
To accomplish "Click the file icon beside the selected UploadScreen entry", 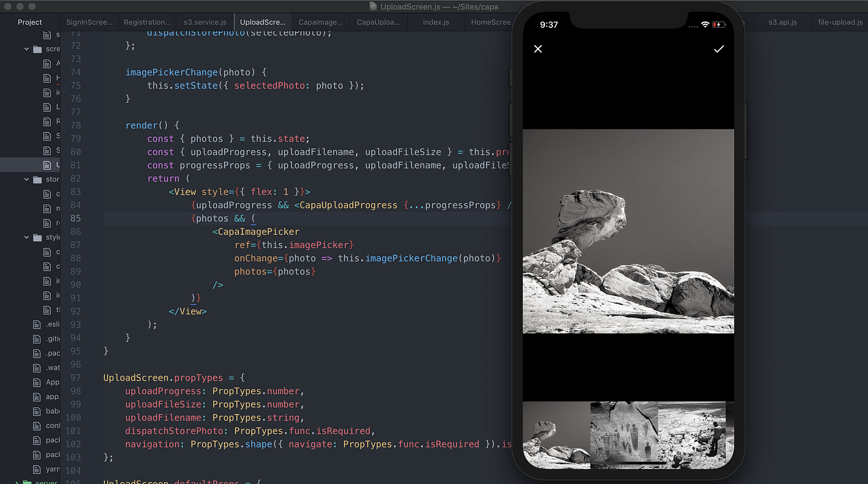I will (47, 165).
